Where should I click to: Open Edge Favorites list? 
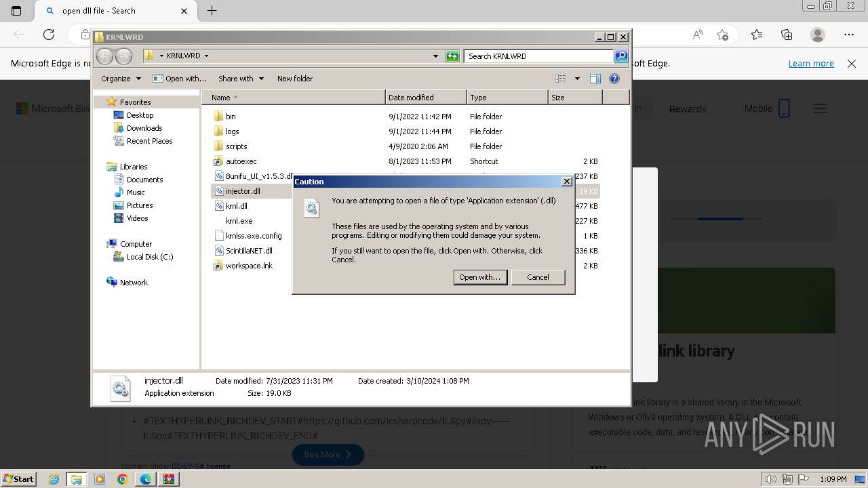757,35
